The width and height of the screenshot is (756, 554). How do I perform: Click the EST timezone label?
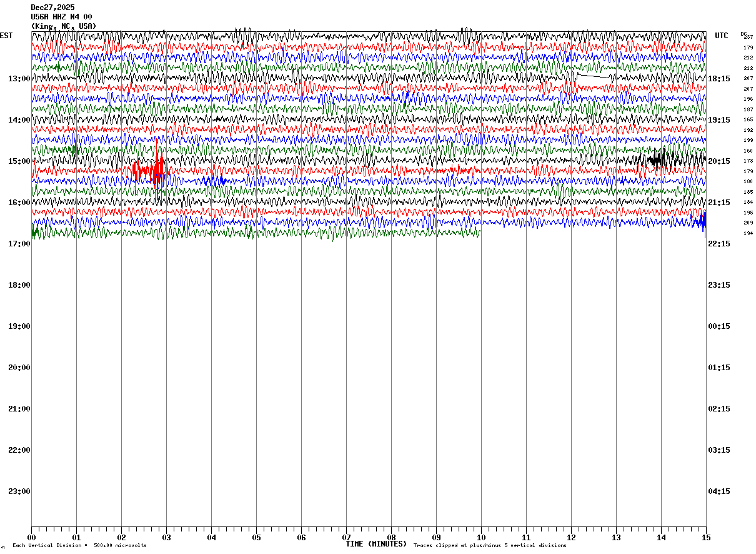coord(6,36)
